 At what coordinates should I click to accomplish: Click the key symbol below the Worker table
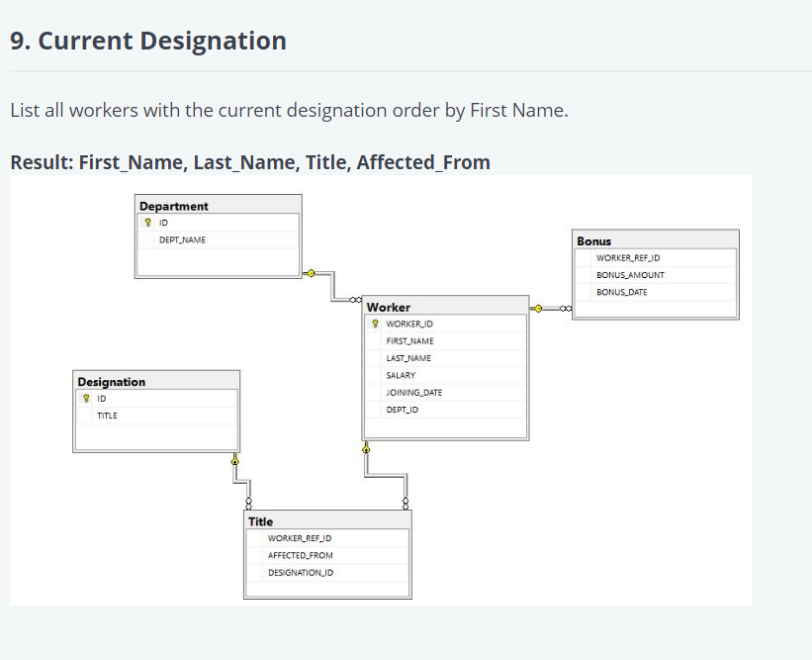point(367,449)
